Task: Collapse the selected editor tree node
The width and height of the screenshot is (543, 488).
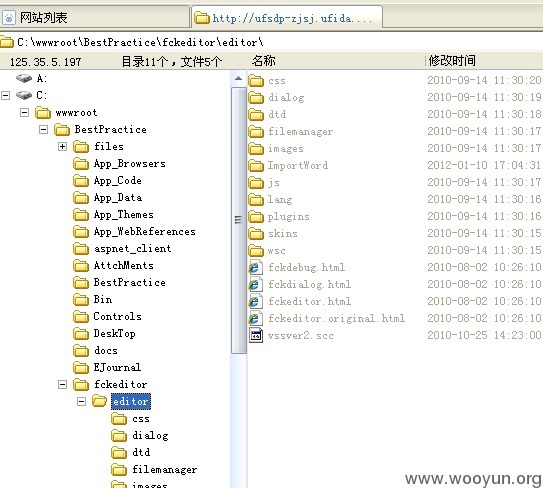Action: coord(82,401)
